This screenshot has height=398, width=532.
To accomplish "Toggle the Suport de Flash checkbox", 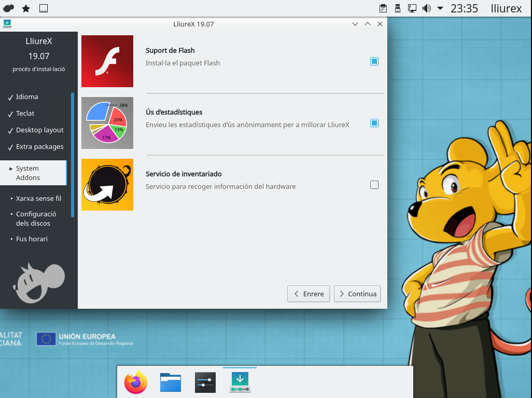I will click(x=374, y=61).
